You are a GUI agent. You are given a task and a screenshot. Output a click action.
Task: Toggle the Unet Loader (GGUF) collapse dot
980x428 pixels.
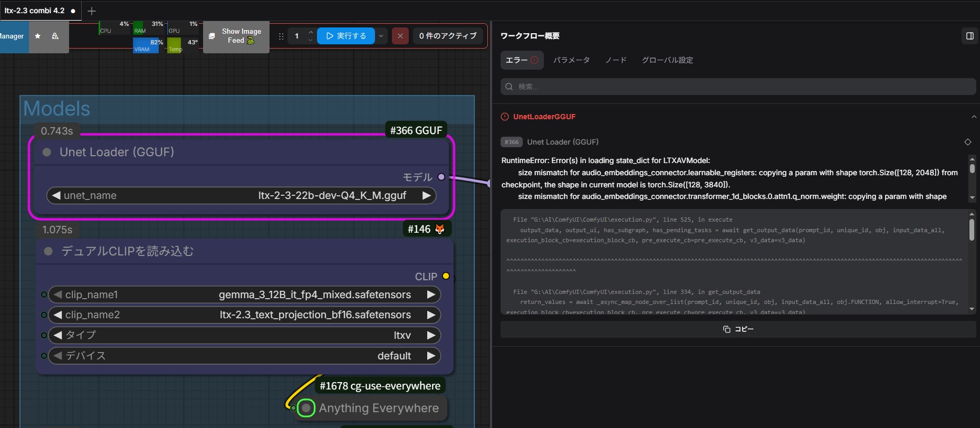point(47,153)
